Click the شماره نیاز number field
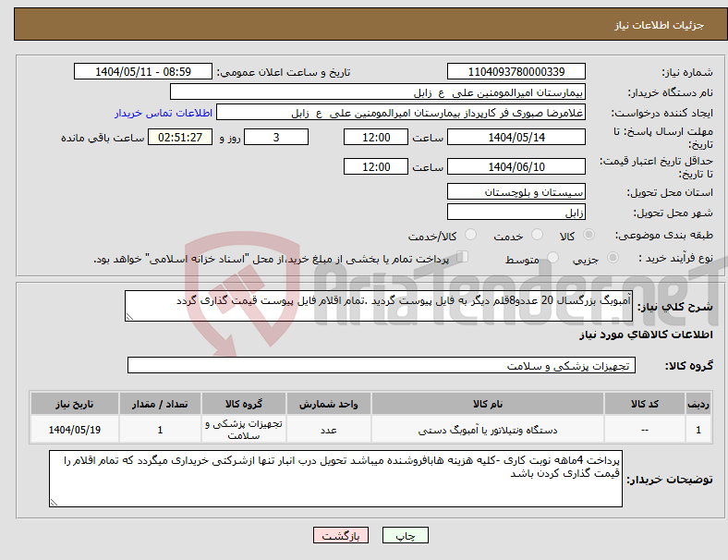This screenshot has width=728, height=560. [x=516, y=71]
